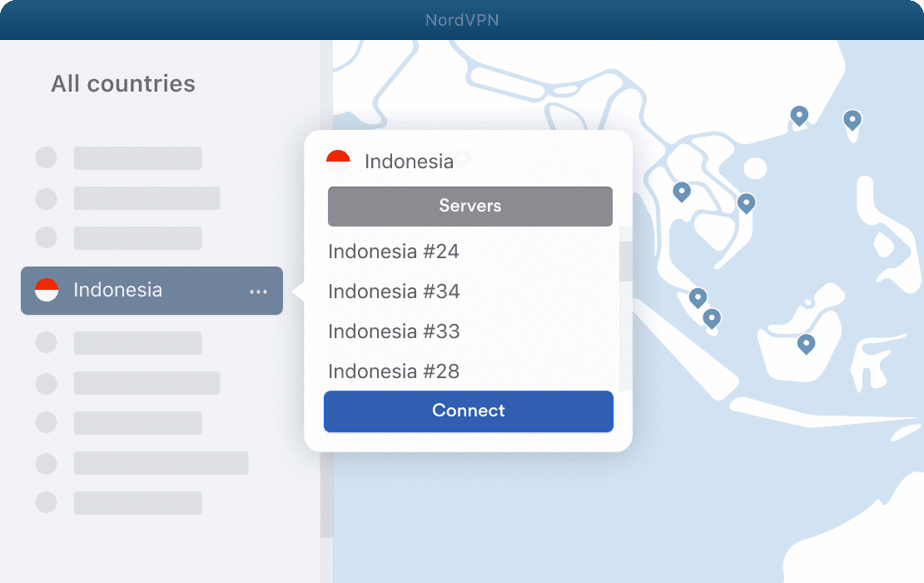Click the map pin over Thailand
Viewport: 924px width, 583px height.
682,192
